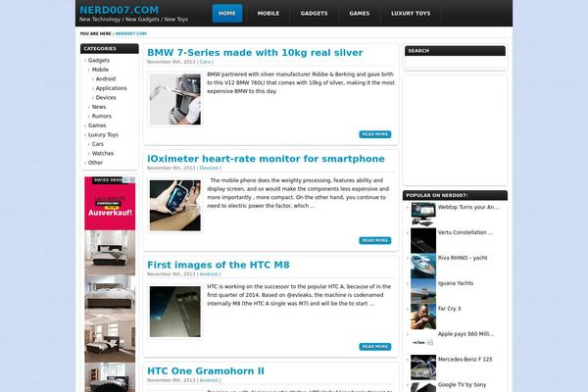Open the News category
588x392 pixels.
[99, 107]
